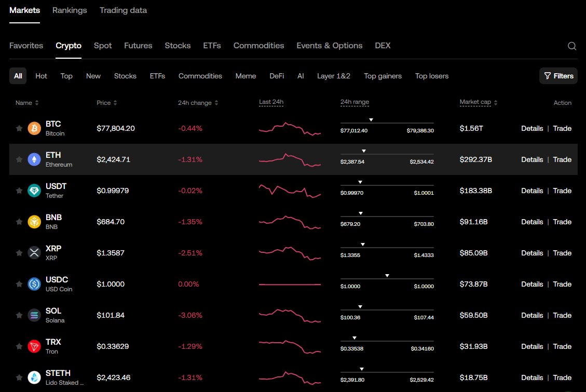Screen dimensions: 586x392
Task: Open Details for SOL
Action: (x=532, y=315)
